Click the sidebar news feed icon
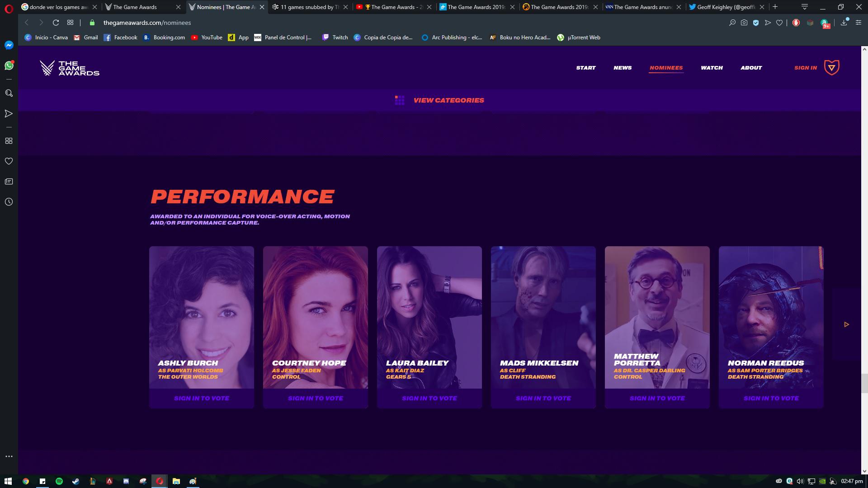The height and width of the screenshot is (488, 868). (x=9, y=182)
